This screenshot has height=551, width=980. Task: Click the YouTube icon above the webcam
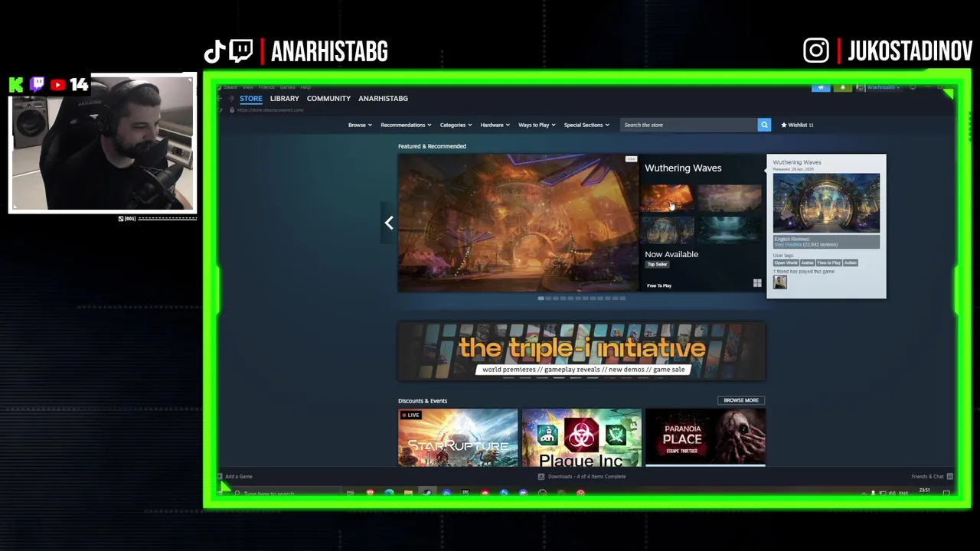[x=57, y=85]
